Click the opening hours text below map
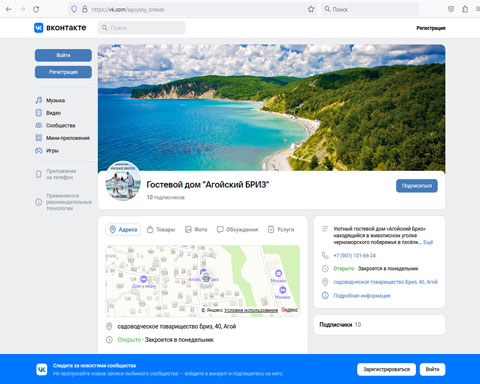 pos(166,340)
